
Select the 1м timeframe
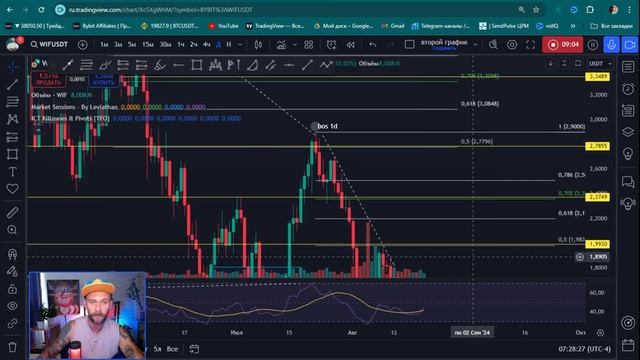point(104,44)
